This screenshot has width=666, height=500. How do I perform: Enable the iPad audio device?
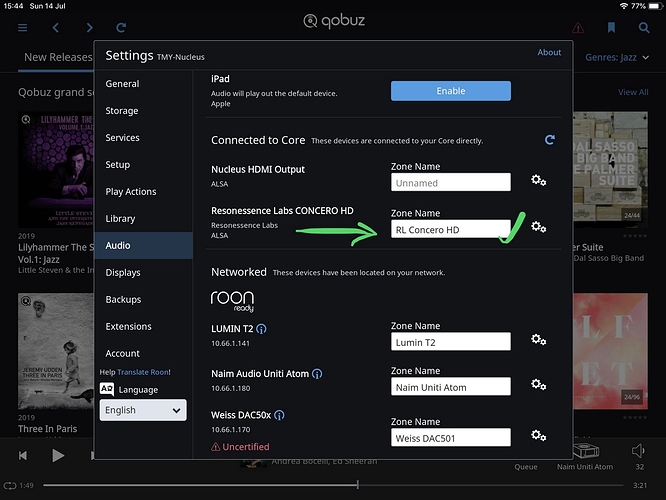451,91
